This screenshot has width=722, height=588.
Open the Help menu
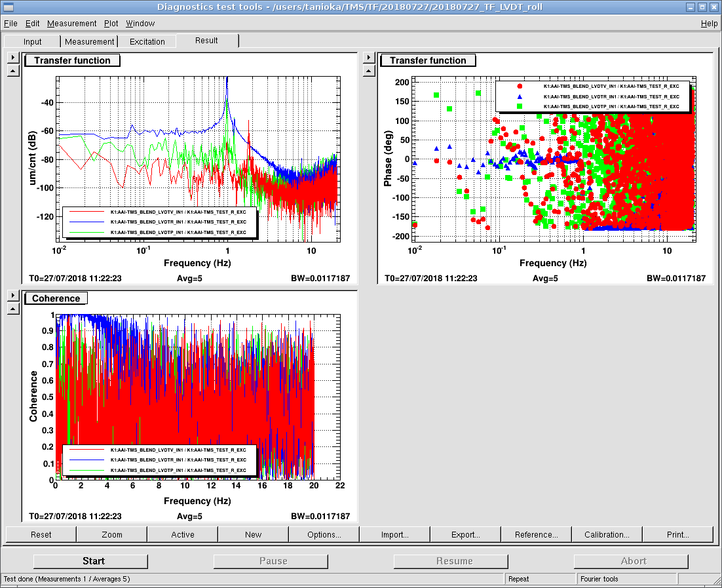(709, 24)
